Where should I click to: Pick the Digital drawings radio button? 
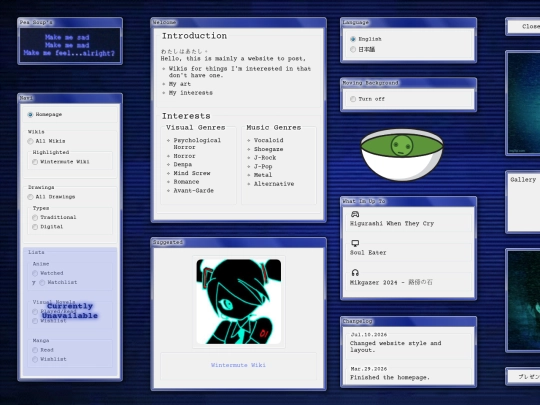pos(35,227)
